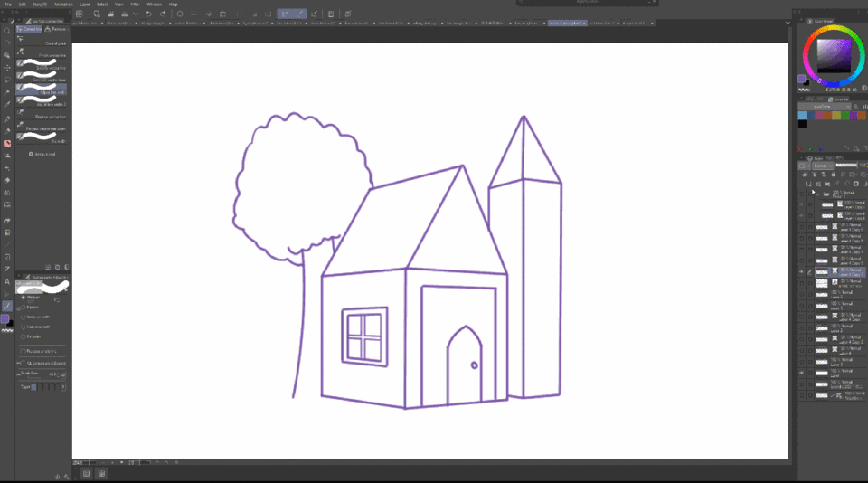This screenshot has width=868, height=483.
Task: Click the Snap to special ruler icon
Action: tap(299, 14)
